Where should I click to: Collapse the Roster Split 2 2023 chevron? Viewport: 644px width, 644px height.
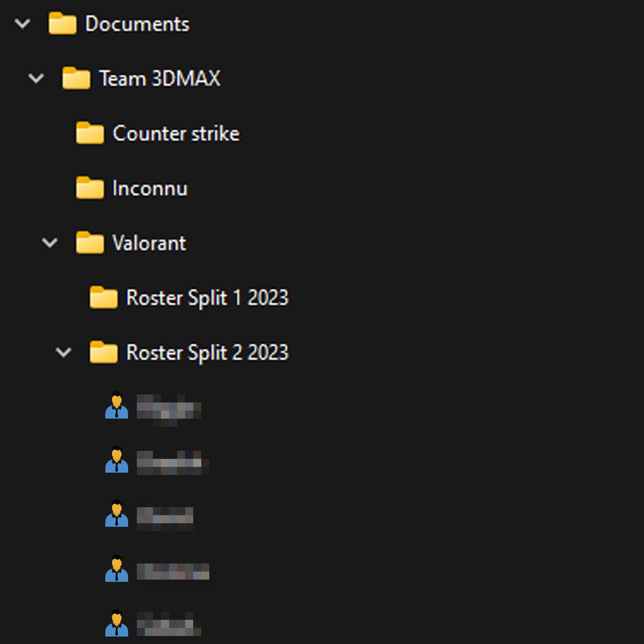(x=63, y=353)
